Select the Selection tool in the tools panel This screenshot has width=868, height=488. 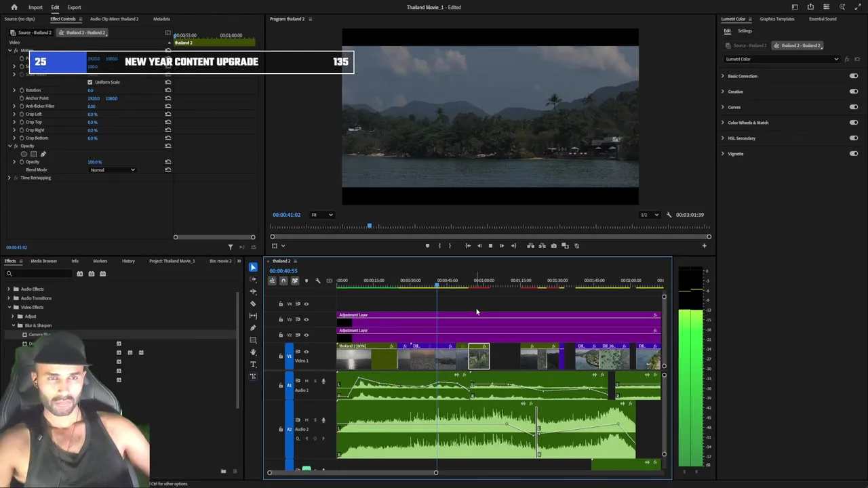(253, 268)
